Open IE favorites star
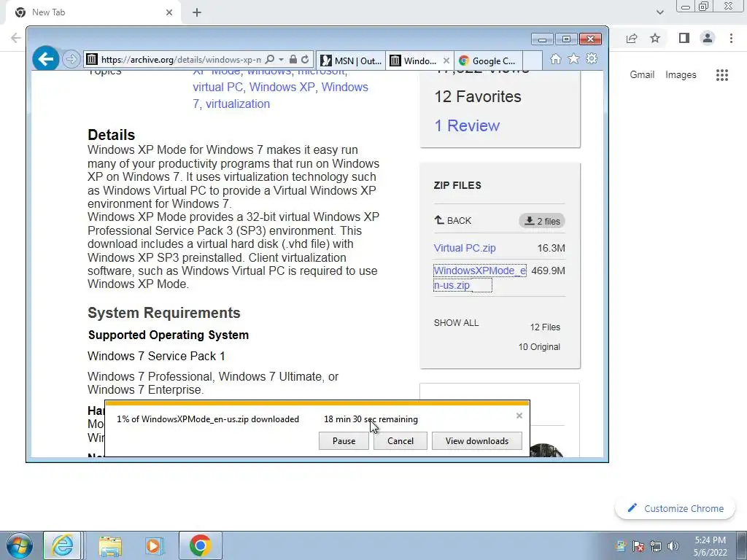This screenshot has height=560, width=747. pyautogui.click(x=573, y=58)
